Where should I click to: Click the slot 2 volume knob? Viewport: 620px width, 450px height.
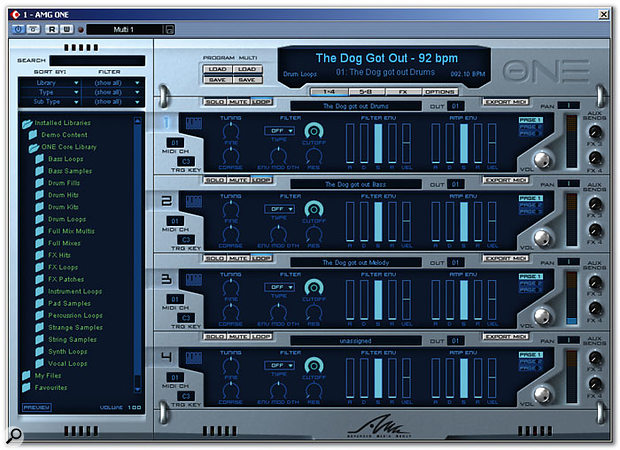tap(542, 238)
